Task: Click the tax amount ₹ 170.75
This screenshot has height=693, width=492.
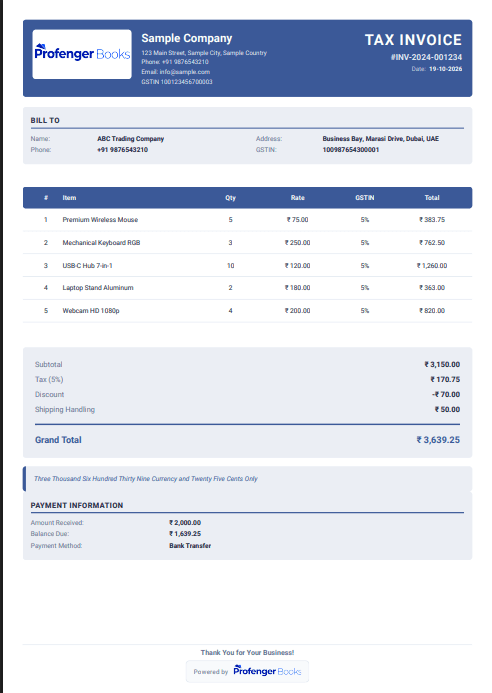Action: click(x=445, y=380)
